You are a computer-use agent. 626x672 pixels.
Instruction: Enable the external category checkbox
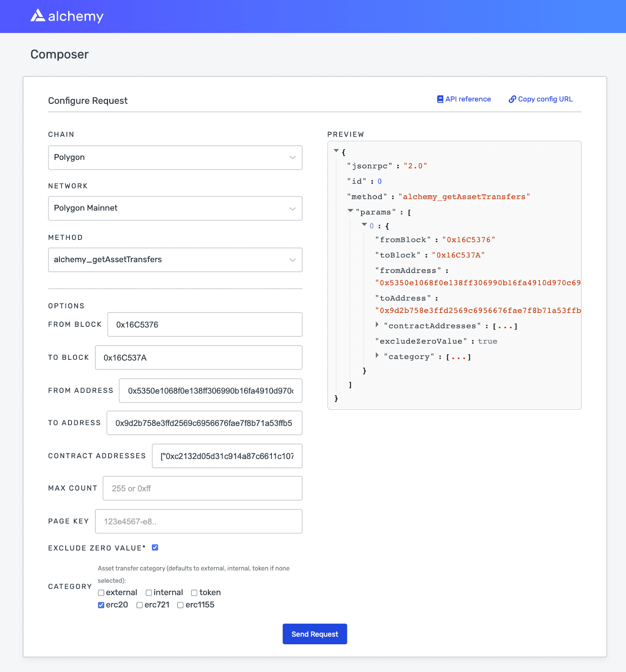pyautogui.click(x=101, y=592)
